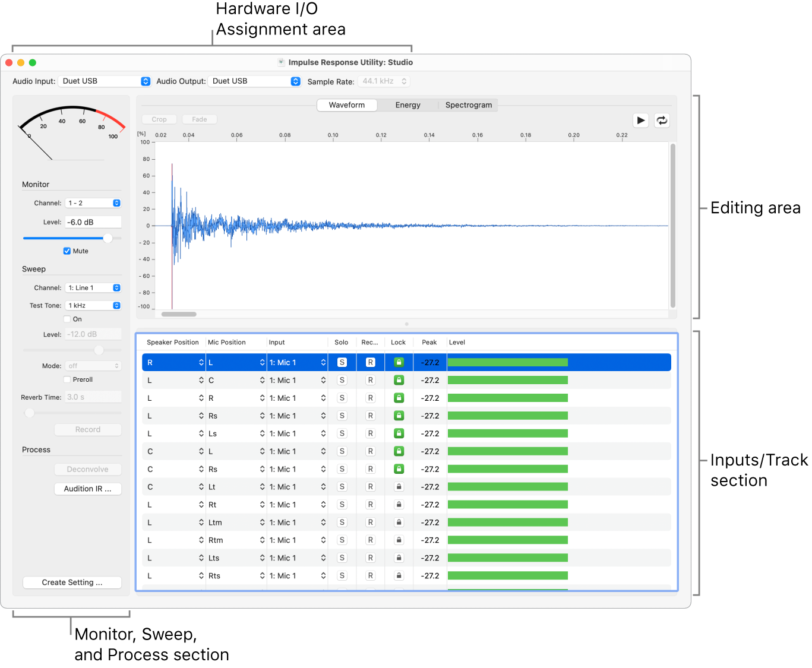Enable the Test Tone On checkbox
The height and width of the screenshot is (668, 812).
tap(67, 319)
